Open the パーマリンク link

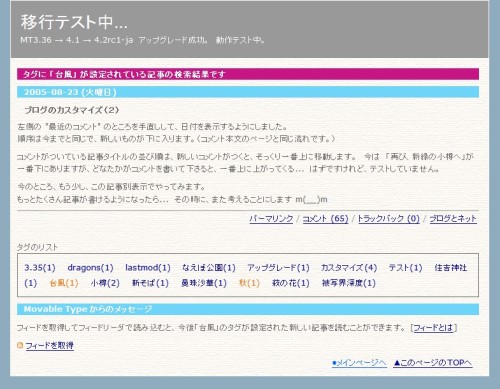271,219
